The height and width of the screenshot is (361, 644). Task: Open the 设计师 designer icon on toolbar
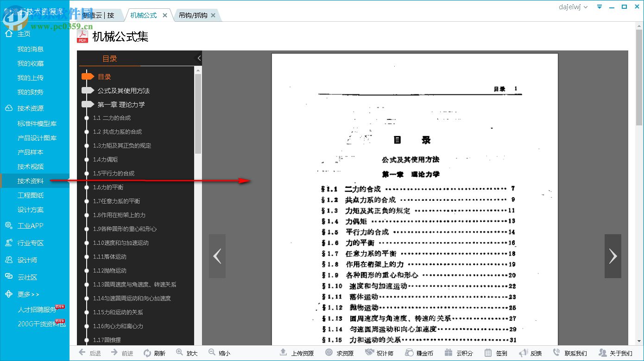coord(380,352)
